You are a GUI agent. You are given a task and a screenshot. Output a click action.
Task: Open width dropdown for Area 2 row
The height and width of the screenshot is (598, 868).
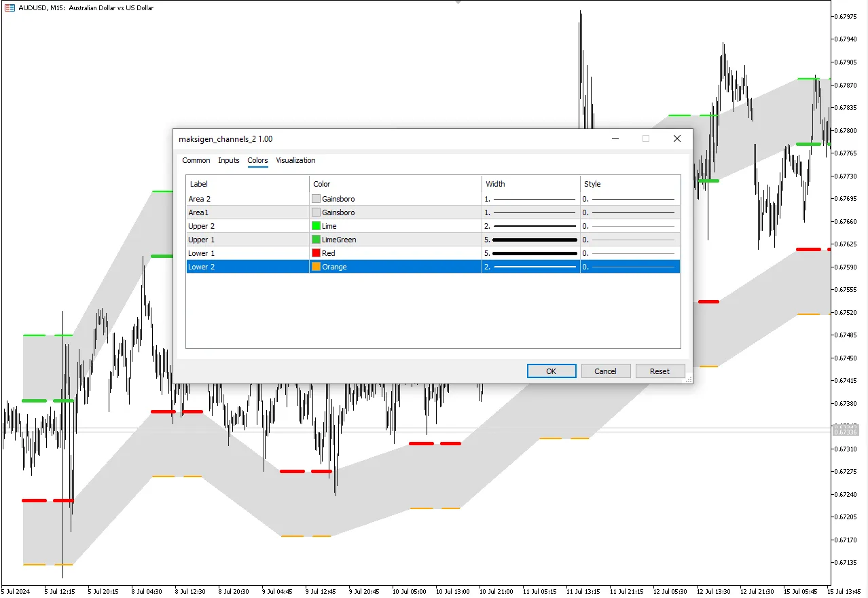tap(531, 199)
